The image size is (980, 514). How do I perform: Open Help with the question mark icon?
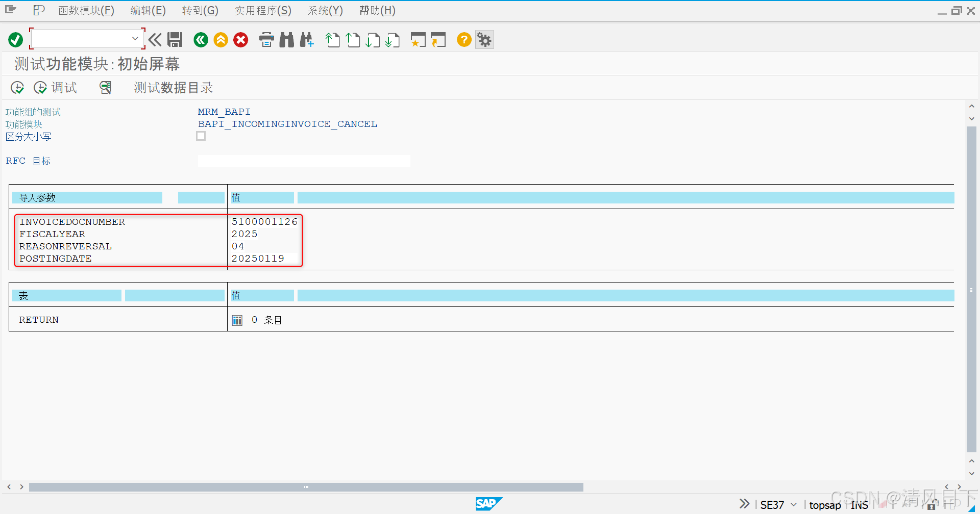point(463,39)
